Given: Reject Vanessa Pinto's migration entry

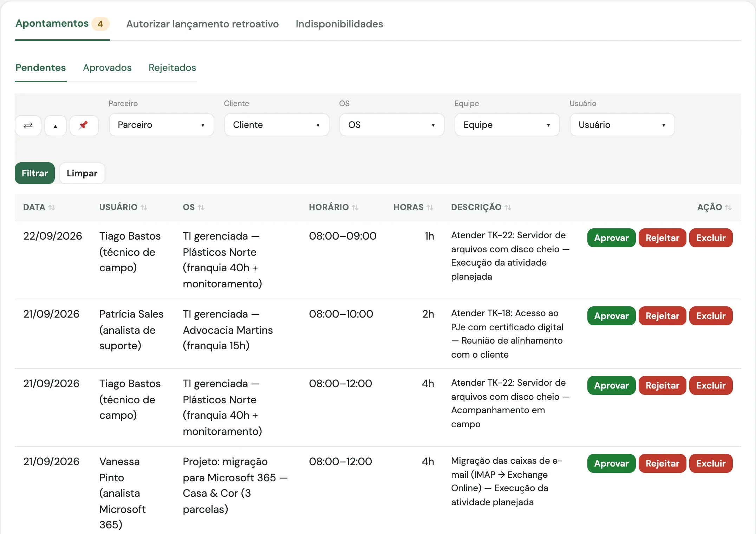Looking at the screenshot, I should 662,463.
